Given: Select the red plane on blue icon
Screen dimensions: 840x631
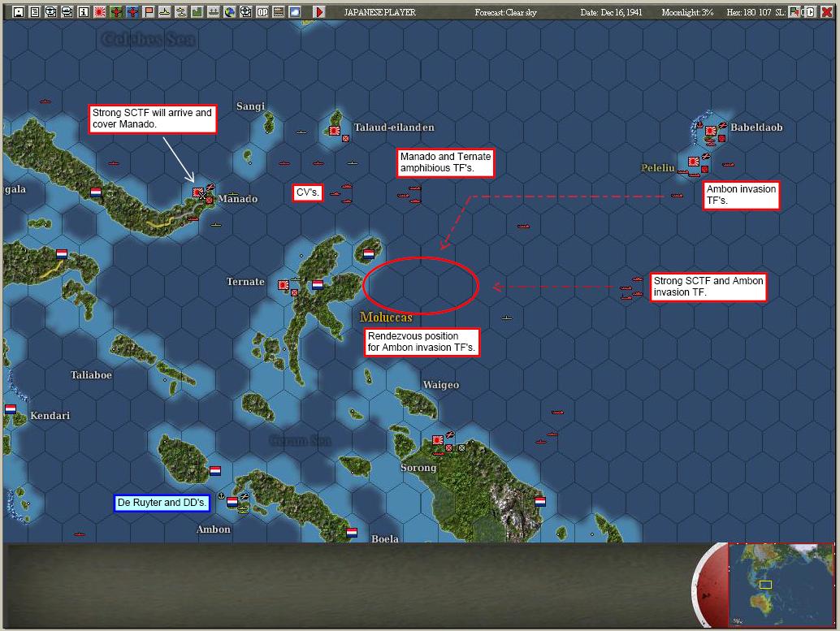Looking at the screenshot, I should coord(132,12).
